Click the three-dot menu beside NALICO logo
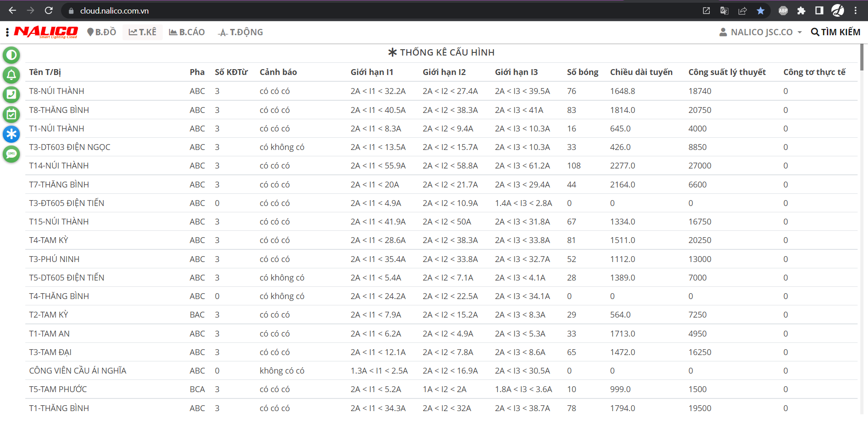The height and width of the screenshot is (440, 868). (x=7, y=32)
